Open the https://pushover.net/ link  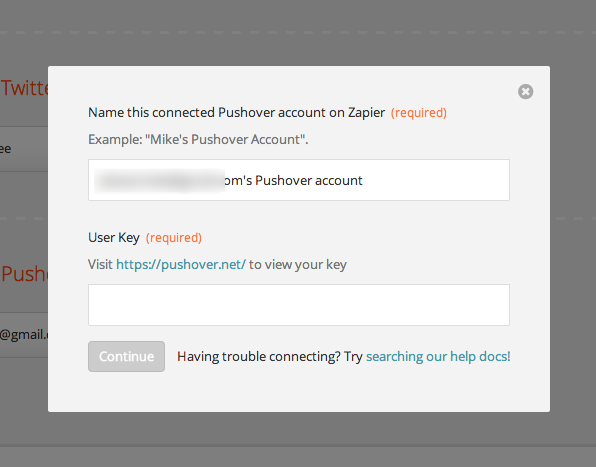[181, 264]
